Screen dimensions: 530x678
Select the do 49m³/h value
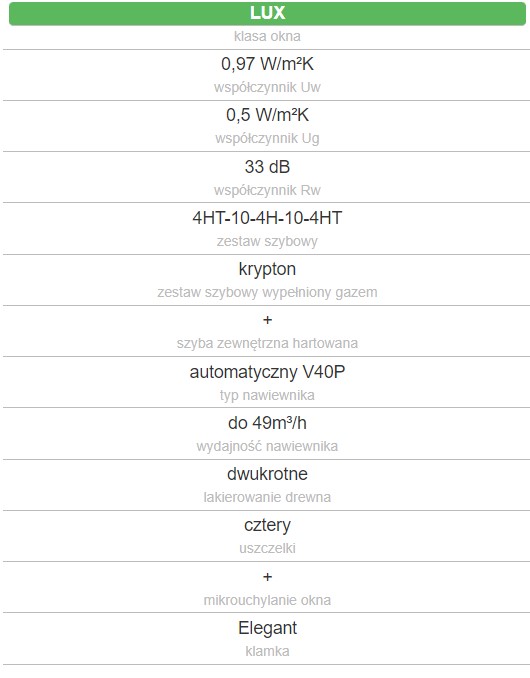tap(267, 423)
